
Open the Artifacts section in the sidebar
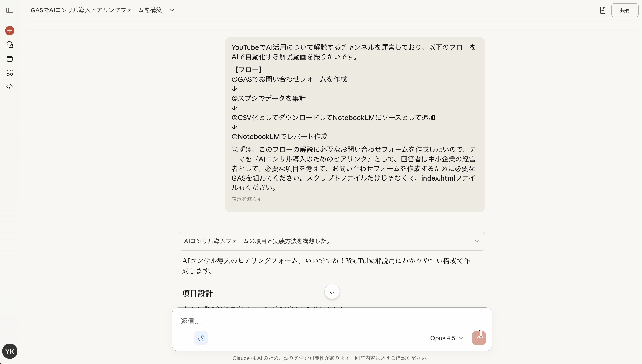tap(10, 73)
